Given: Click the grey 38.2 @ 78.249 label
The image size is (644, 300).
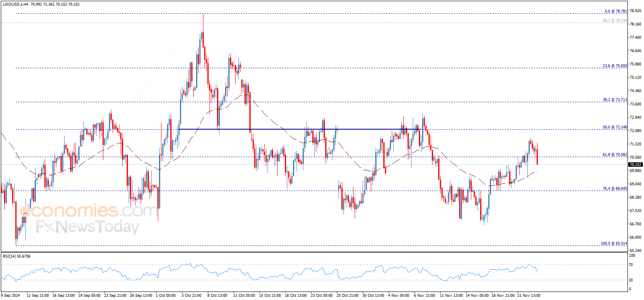Looking at the screenshot, I should pyautogui.click(x=615, y=21).
